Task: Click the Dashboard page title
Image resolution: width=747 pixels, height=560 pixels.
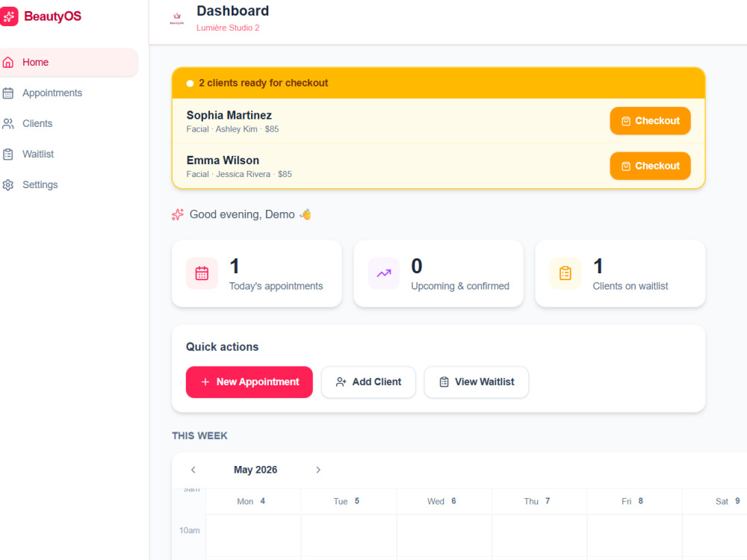Action: 232,11
